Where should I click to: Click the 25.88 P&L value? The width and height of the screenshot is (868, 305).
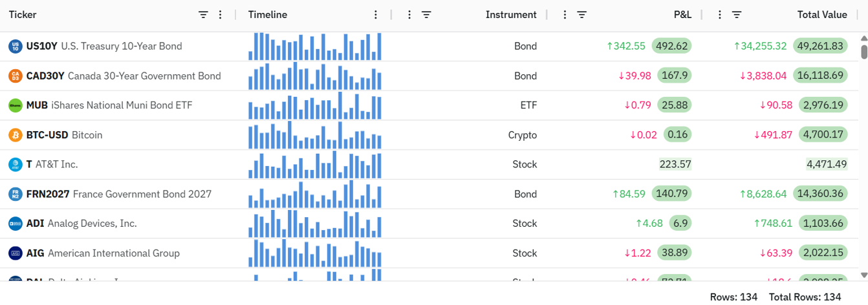675,105
